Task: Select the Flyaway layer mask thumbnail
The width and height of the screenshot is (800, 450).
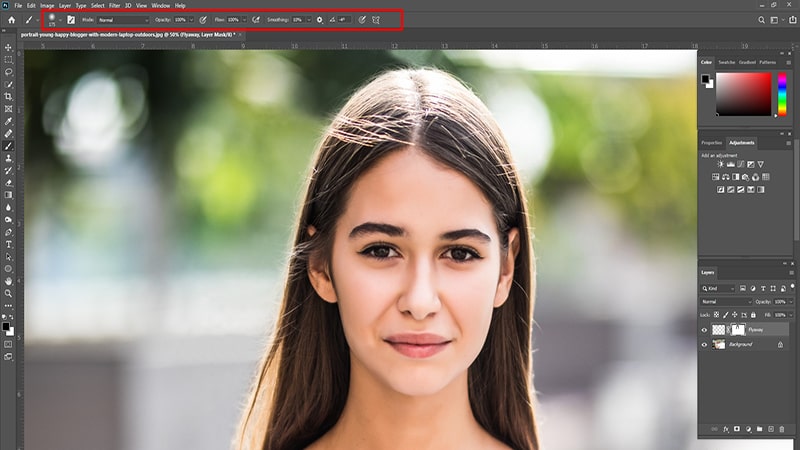Action: pos(738,330)
